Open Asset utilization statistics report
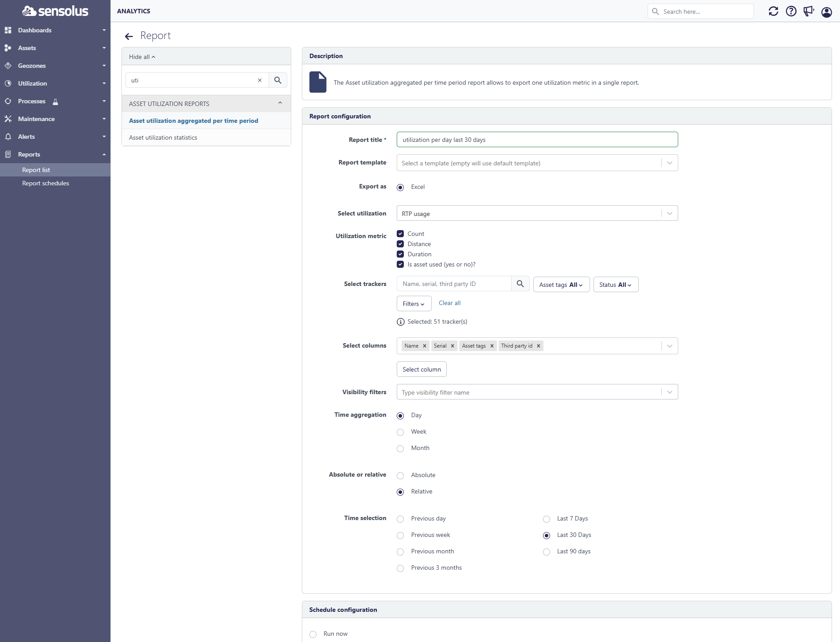Image resolution: width=840 pixels, height=642 pixels. [206, 137]
